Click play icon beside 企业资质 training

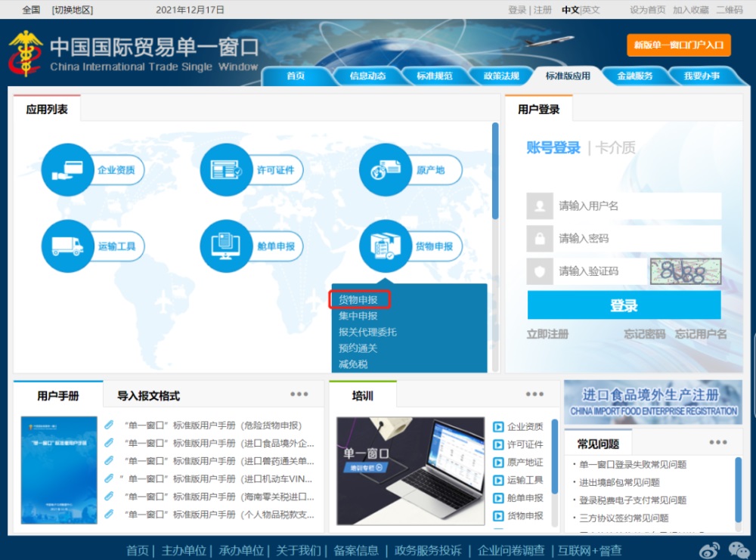498,427
